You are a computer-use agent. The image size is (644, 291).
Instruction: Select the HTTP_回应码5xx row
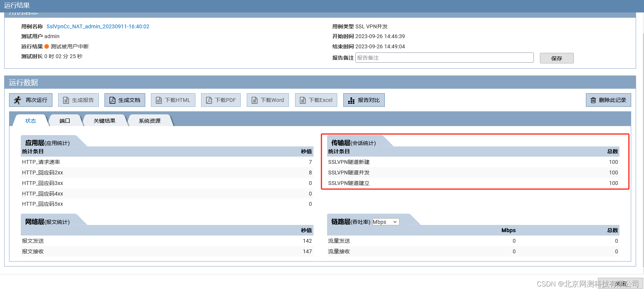[167, 204]
